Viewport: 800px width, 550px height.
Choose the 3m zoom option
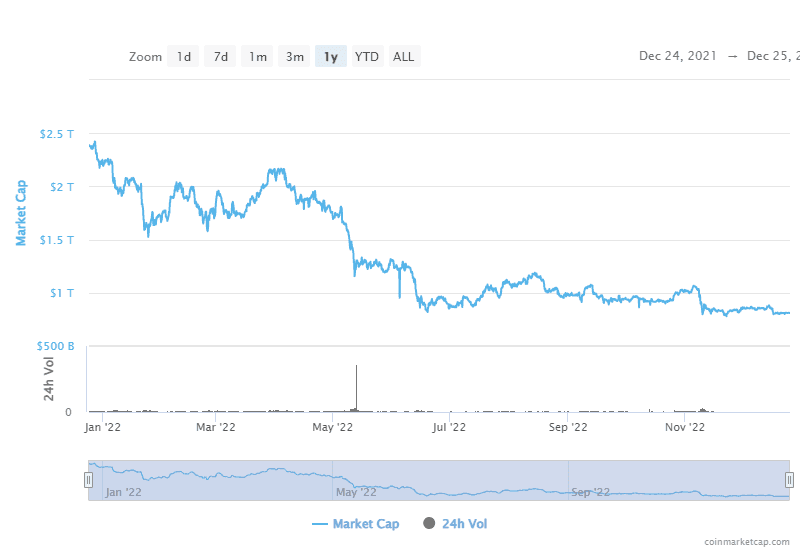tap(294, 57)
